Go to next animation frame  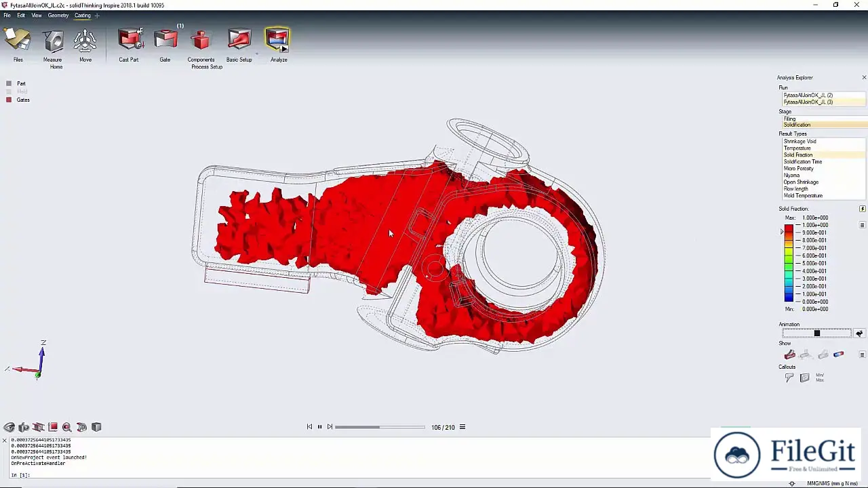pyautogui.click(x=330, y=427)
